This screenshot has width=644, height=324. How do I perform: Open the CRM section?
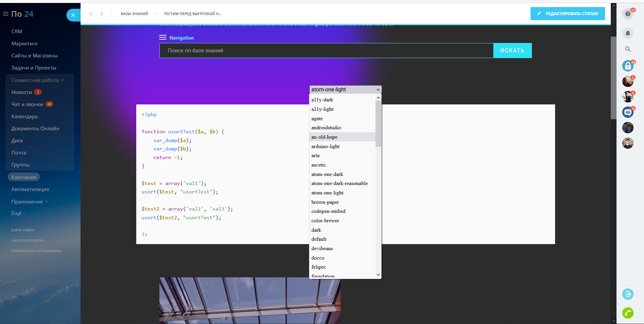17,32
